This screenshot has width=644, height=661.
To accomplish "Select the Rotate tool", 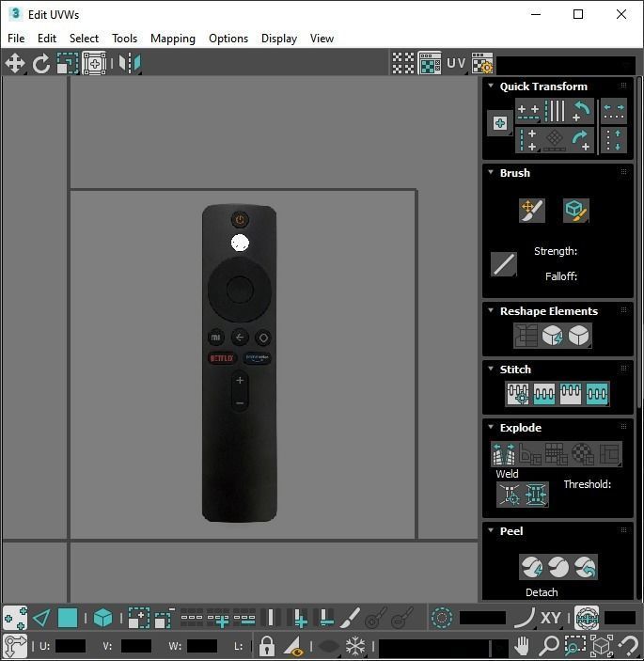I will [40, 64].
